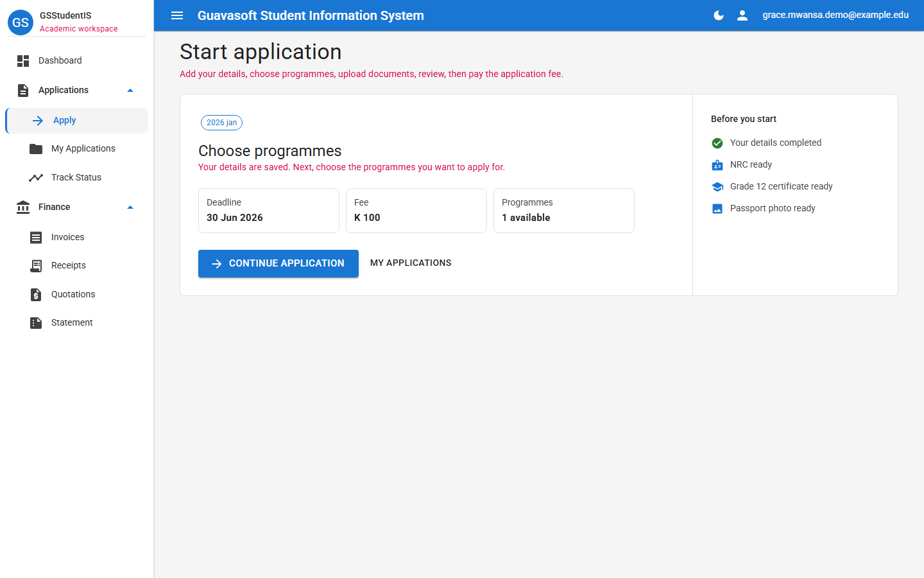Click the Receipts icon
This screenshot has height=578, width=924.
click(x=36, y=266)
